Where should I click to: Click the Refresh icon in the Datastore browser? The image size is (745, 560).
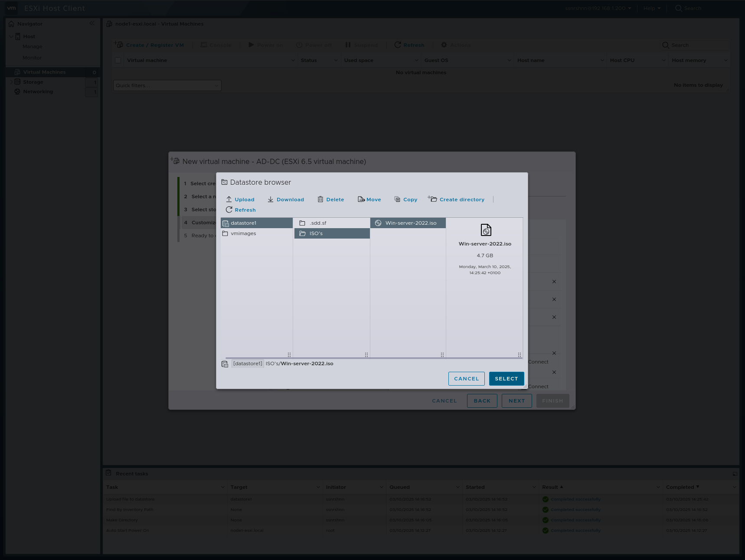(229, 210)
